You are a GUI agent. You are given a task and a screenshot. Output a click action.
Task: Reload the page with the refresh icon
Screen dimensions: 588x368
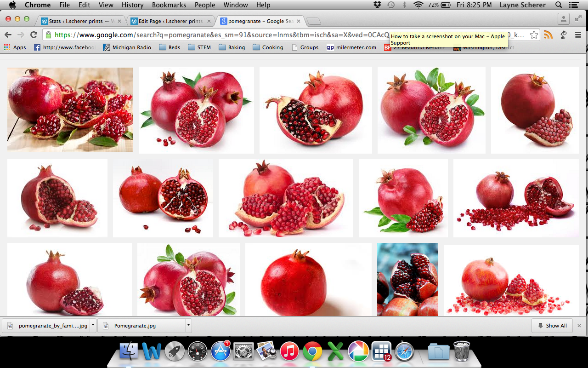(x=34, y=35)
